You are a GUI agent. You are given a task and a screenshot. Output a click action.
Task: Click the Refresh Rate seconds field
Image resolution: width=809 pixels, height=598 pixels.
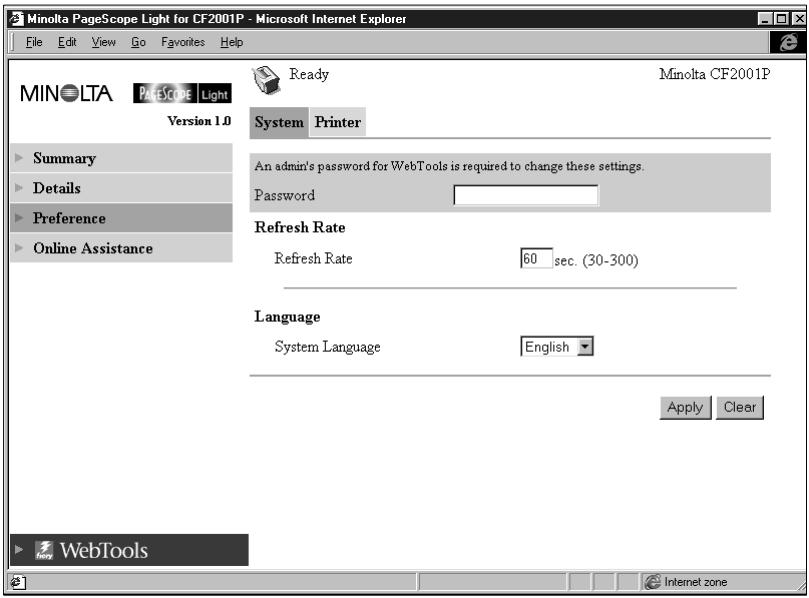click(x=536, y=258)
